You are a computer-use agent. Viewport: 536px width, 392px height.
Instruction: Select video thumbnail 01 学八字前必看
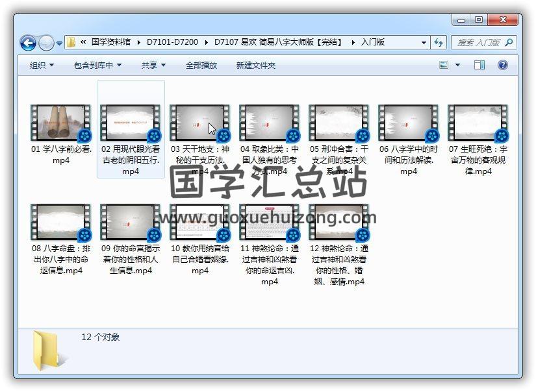(x=61, y=123)
